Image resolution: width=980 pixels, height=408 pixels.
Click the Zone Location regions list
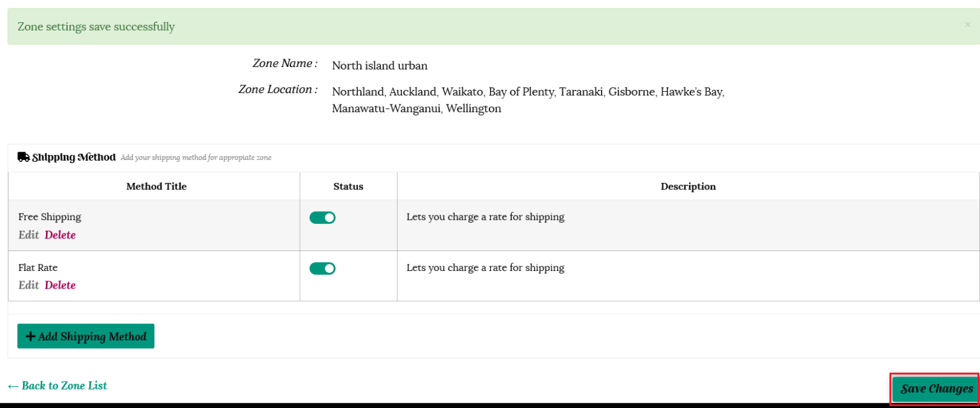coord(528,100)
